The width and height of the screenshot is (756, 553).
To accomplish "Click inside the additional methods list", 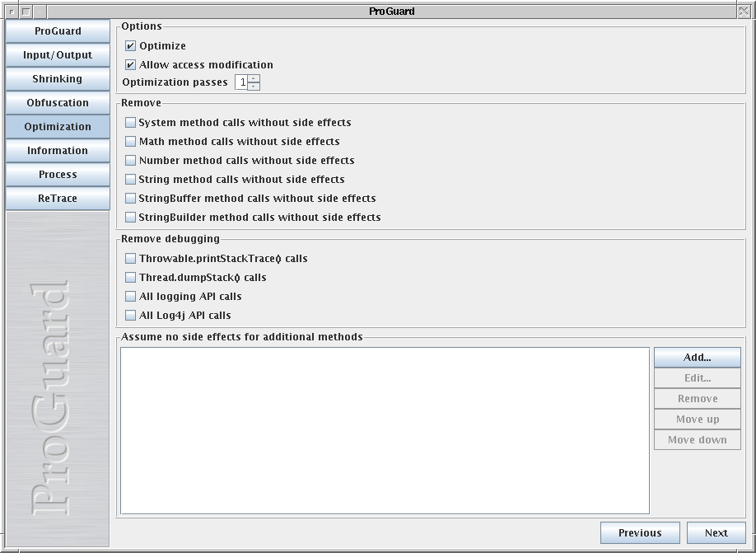I will click(385, 430).
